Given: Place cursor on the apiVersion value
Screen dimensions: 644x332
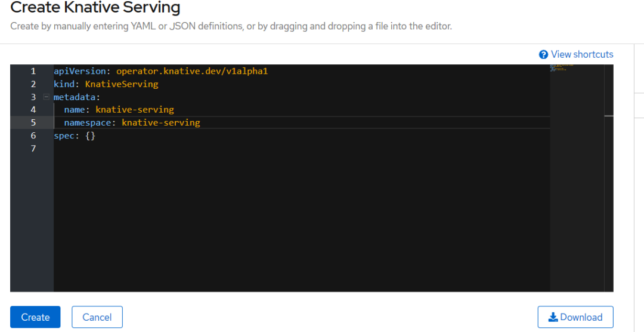Looking at the screenshot, I should pos(192,71).
